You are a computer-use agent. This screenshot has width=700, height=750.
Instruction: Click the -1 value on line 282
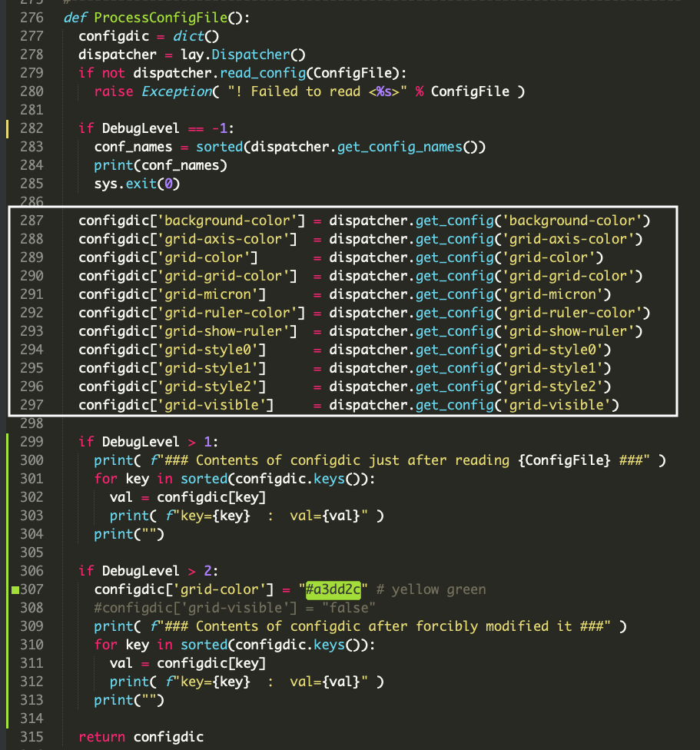point(220,128)
